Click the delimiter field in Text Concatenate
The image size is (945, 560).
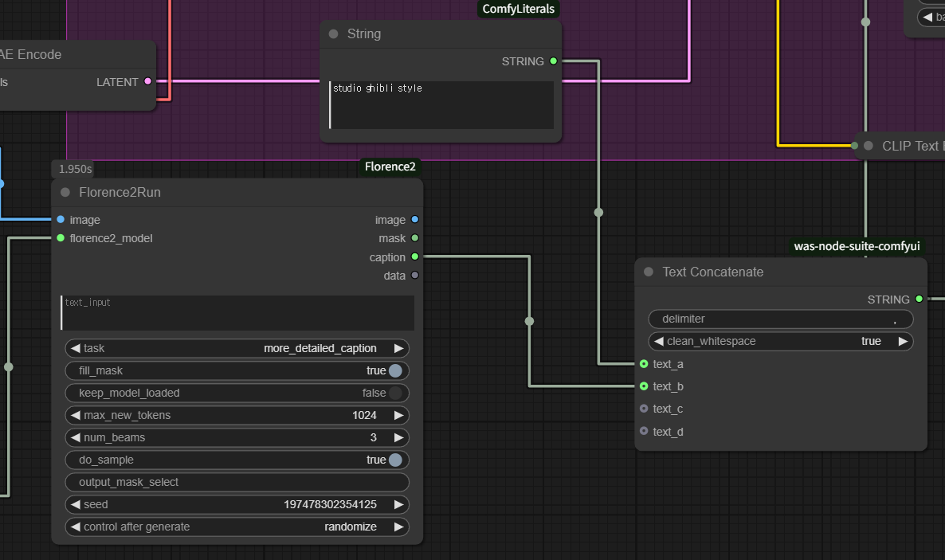[781, 319]
